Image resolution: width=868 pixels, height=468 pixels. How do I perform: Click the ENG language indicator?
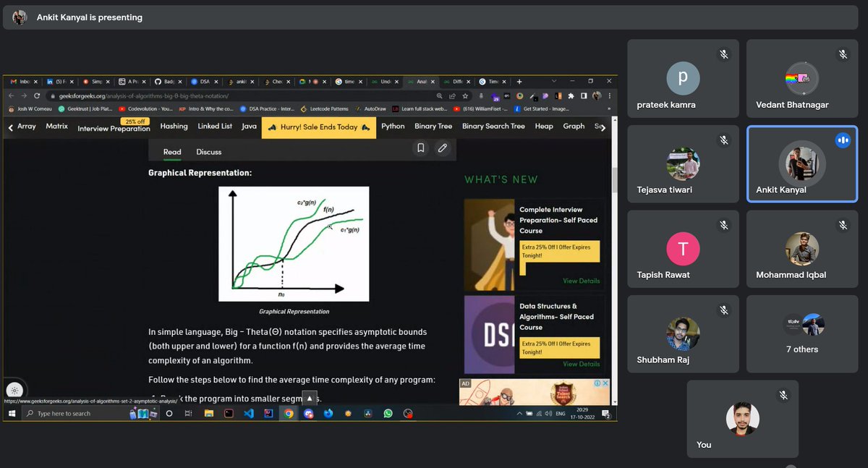561,414
